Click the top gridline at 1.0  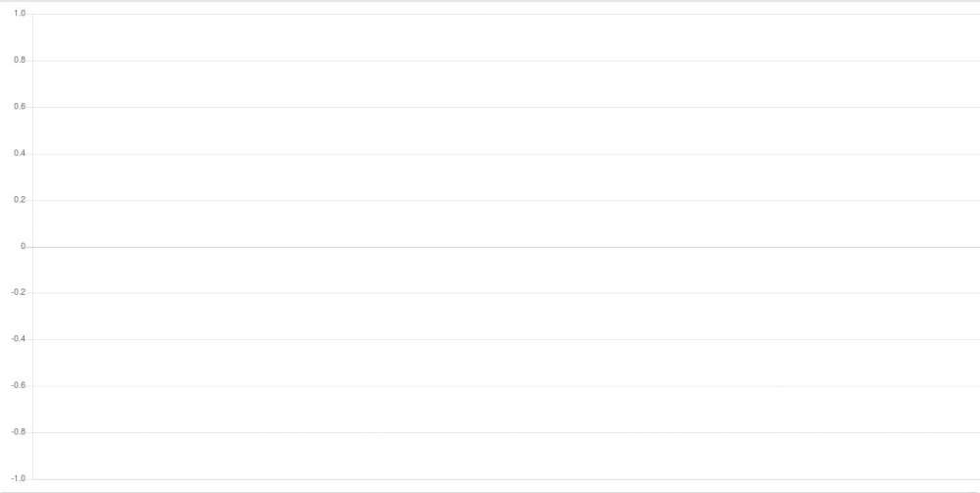pos(507,14)
